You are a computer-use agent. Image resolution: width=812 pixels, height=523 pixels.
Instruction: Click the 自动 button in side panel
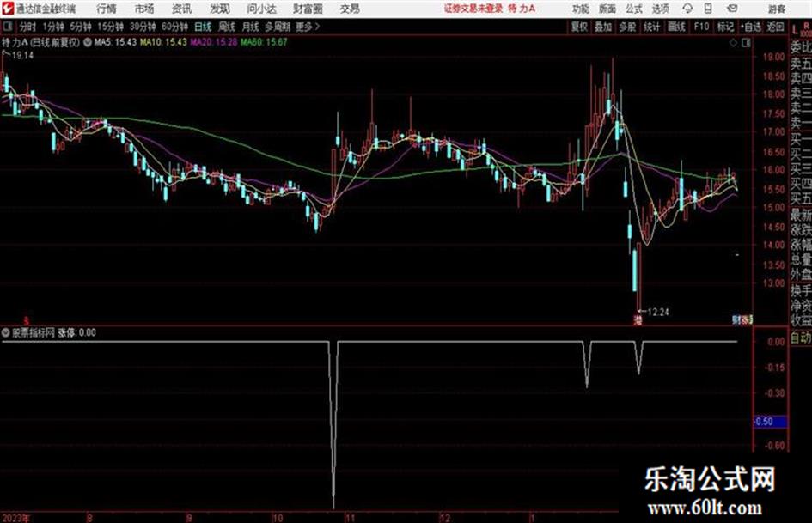[x=801, y=338]
